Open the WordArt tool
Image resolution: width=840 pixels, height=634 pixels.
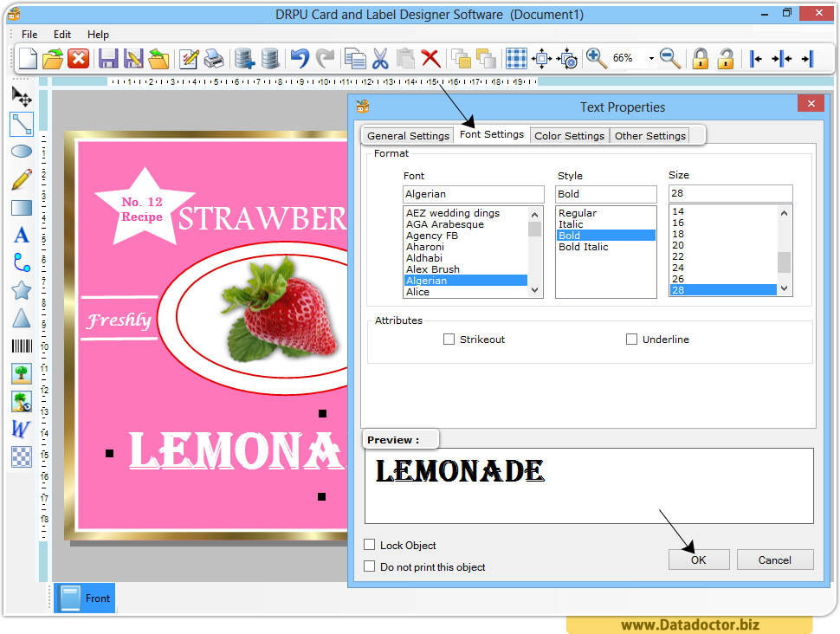click(21, 429)
